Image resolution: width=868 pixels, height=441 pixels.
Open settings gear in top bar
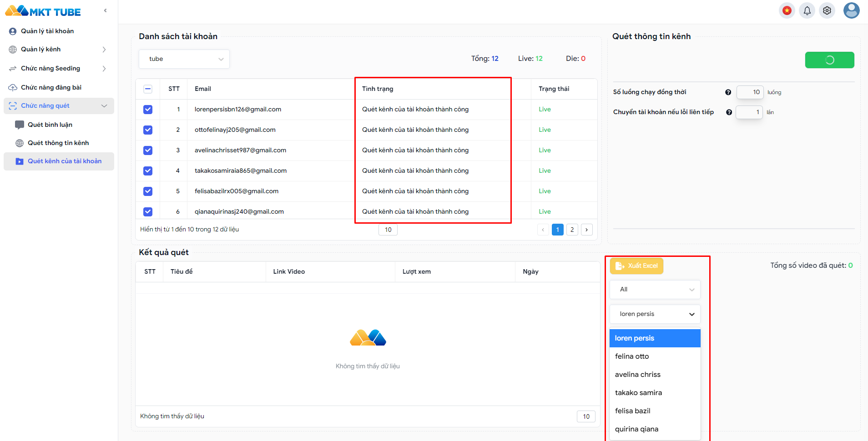827,10
